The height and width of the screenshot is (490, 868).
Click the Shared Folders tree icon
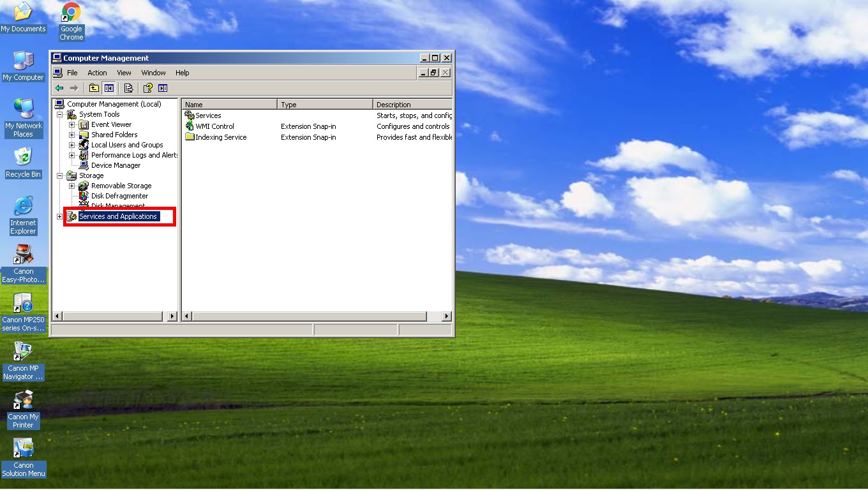pos(84,135)
